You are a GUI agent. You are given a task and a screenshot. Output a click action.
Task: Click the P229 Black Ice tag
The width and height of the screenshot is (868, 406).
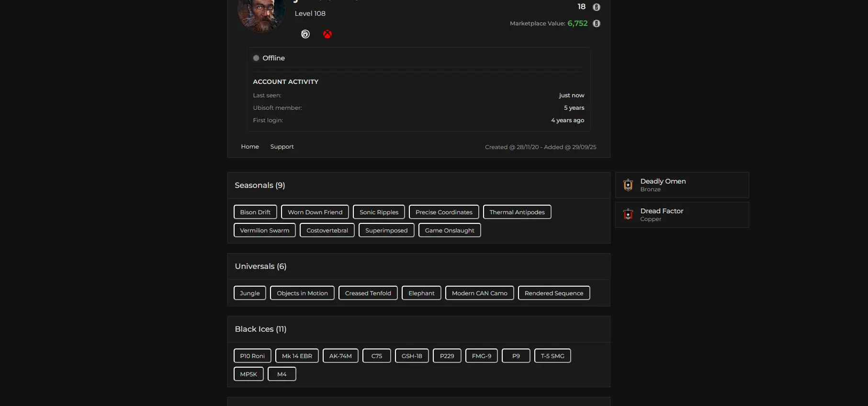tap(447, 356)
